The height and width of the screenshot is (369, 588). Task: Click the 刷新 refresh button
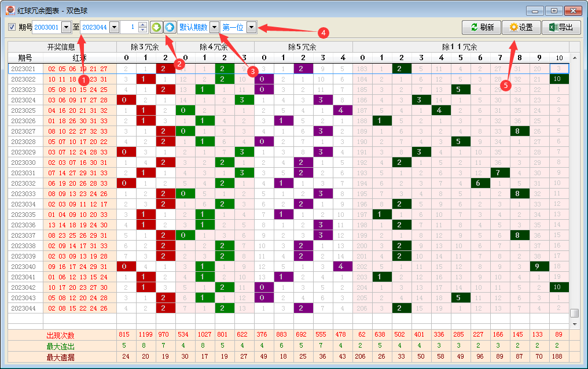pyautogui.click(x=482, y=27)
